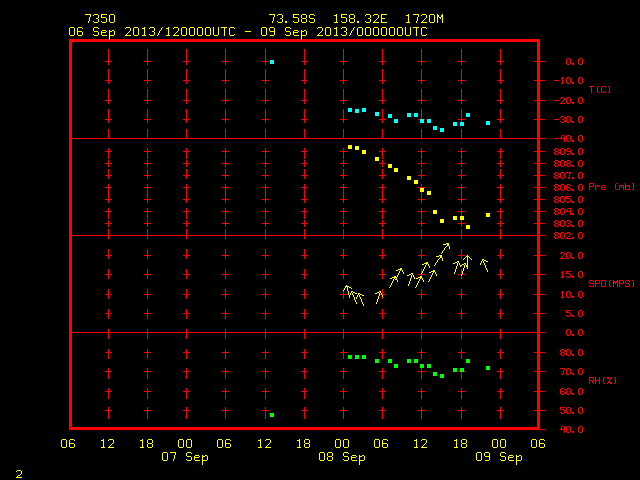
Task: Click the rightmost yellow wind arrow
Action: click(x=484, y=265)
